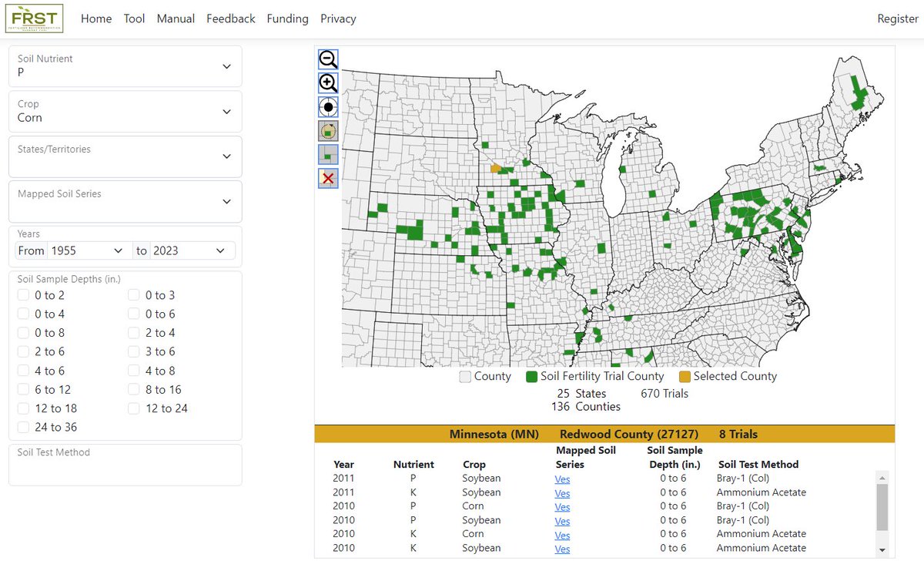Select the zoom out tool

327,59
